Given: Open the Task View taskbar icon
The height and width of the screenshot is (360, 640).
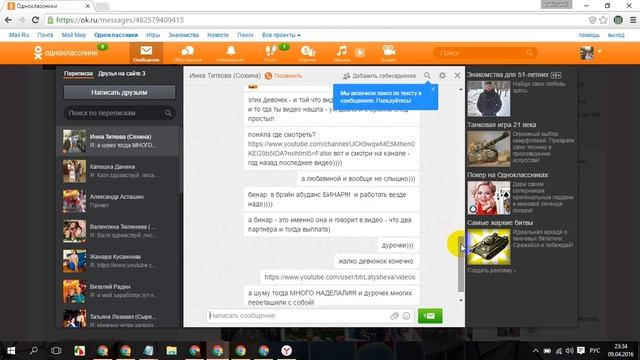Looking at the screenshot, I should tap(56, 351).
